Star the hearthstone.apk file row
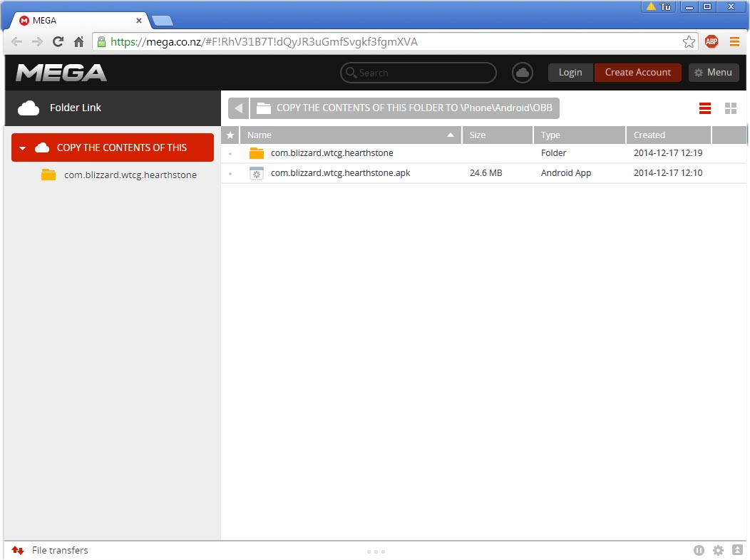Image resolution: width=750 pixels, height=560 pixels. pos(230,173)
